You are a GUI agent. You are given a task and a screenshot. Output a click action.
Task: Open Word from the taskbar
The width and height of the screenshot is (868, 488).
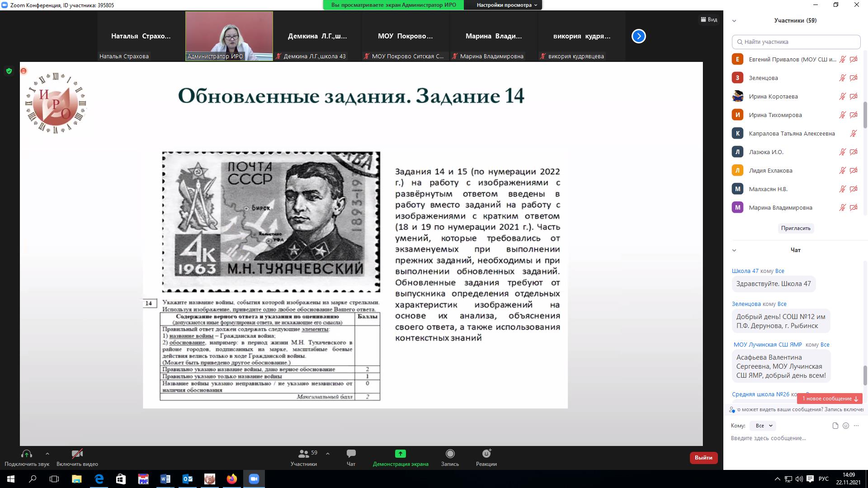click(x=165, y=479)
